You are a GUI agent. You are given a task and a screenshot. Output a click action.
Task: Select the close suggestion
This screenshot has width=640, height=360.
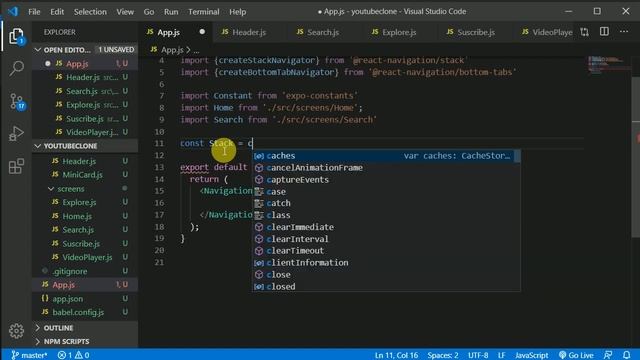[386, 274]
